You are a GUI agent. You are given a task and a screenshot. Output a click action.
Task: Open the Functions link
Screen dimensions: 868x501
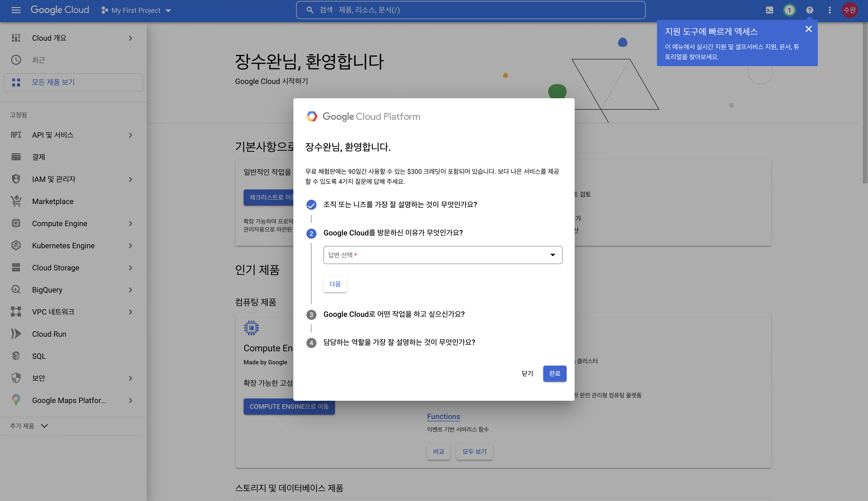tap(443, 416)
